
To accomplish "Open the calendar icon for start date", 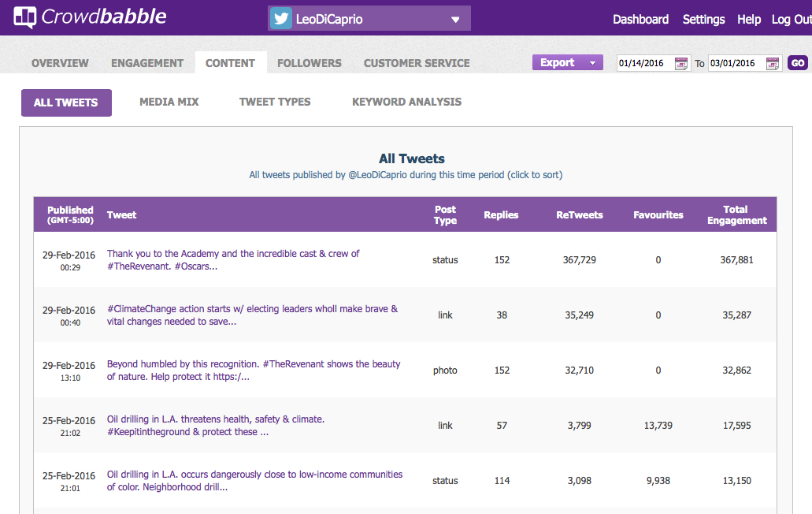I will tap(681, 63).
